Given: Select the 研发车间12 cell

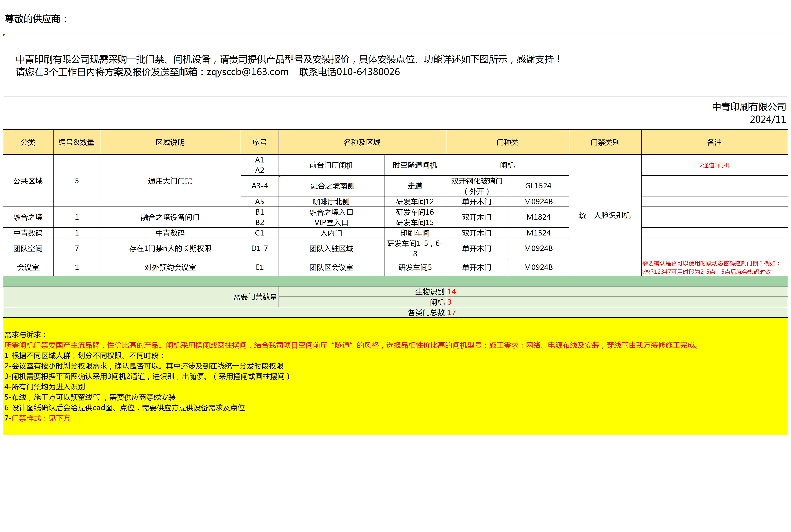Looking at the screenshot, I should pyautogui.click(x=415, y=201).
